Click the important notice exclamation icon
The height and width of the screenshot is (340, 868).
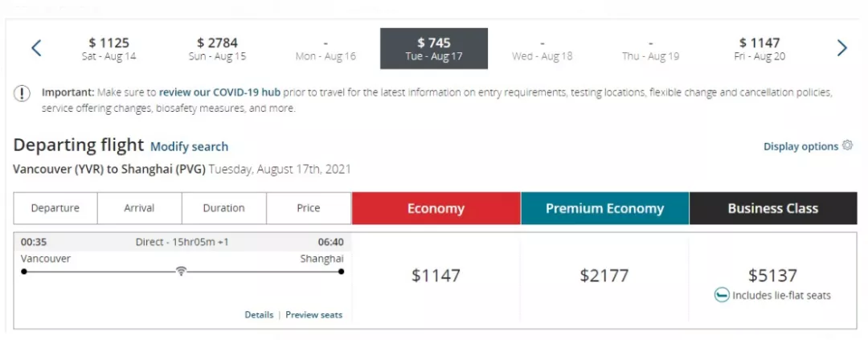[x=22, y=93]
